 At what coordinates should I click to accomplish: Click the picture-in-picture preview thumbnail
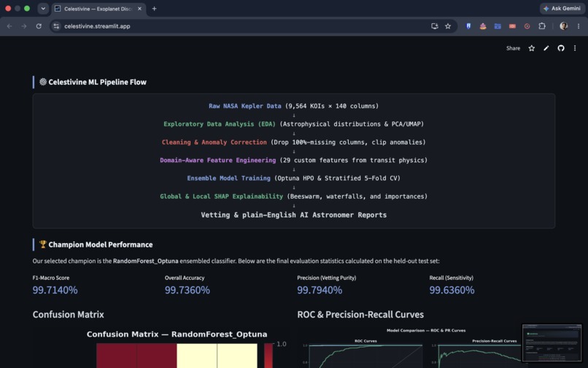[x=552, y=343]
